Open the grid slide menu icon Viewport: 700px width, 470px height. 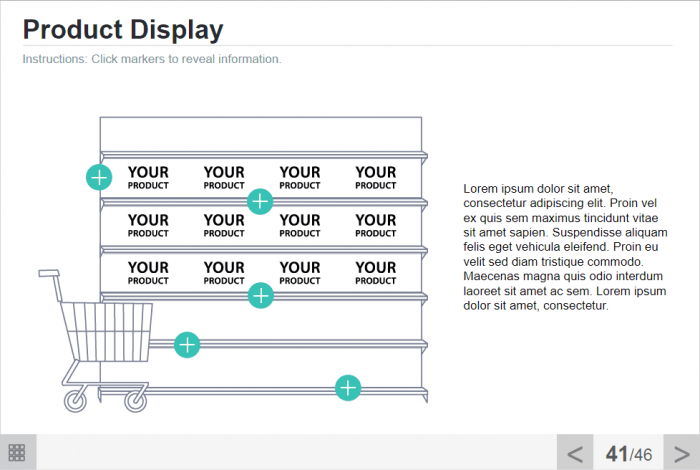(x=18, y=452)
